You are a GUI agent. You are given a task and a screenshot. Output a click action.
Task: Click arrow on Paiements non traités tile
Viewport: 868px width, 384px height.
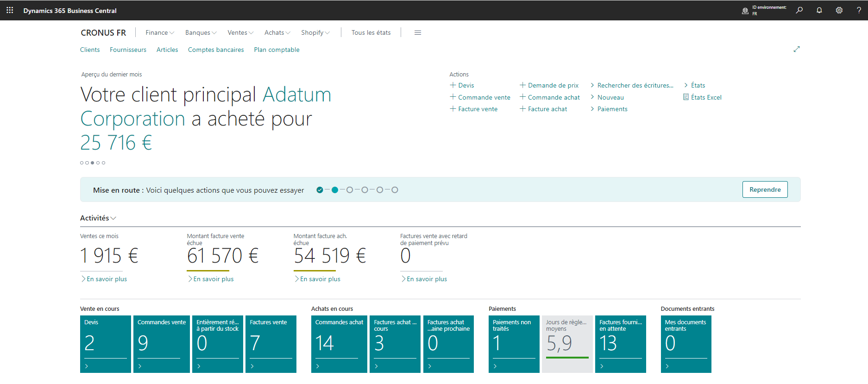(495, 366)
